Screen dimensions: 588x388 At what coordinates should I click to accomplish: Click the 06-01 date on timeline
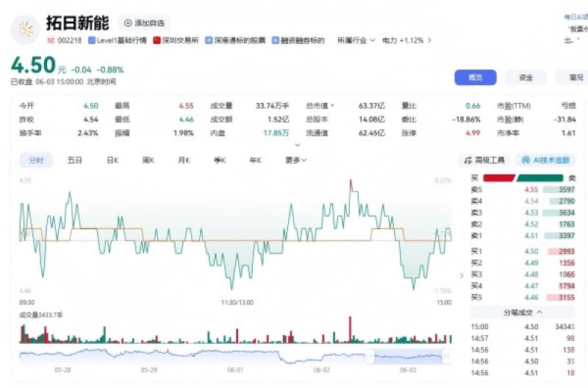point(235,370)
